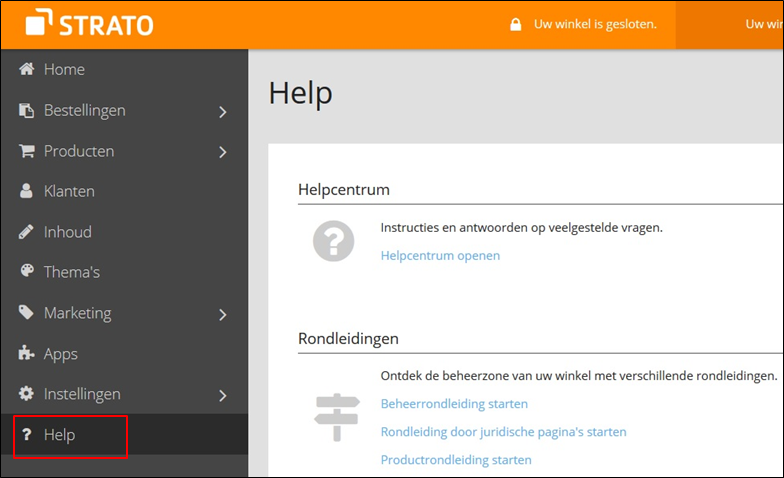The height and width of the screenshot is (478, 784).
Task: Expand the Instellingen submenu chevron
Action: [223, 396]
